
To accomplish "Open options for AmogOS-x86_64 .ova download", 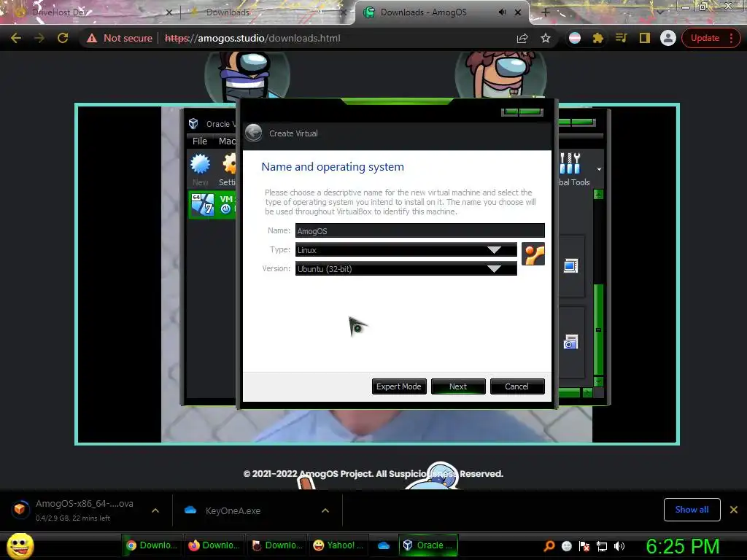I will tap(155, 510).
